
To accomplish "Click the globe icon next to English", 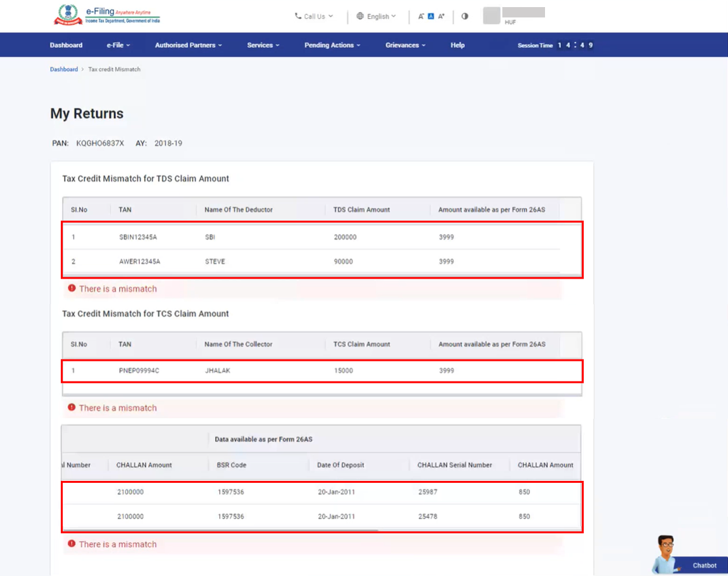I will [x=360, y=16].
